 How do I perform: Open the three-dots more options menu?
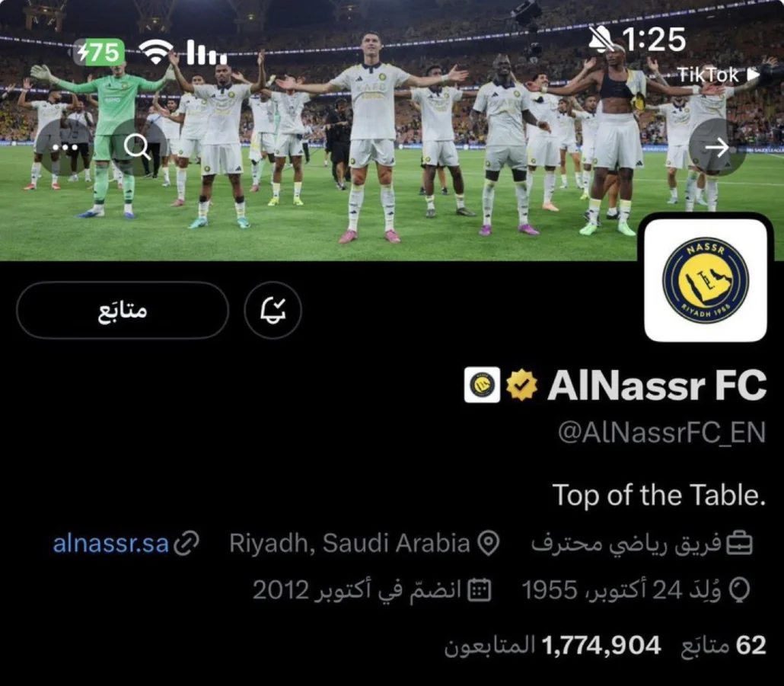65,147
